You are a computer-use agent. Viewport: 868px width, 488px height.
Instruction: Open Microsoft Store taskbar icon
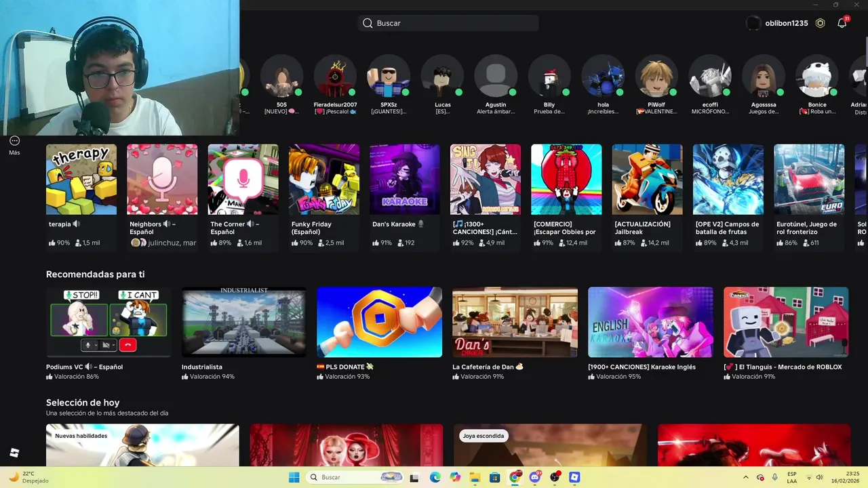click(495, 477)
